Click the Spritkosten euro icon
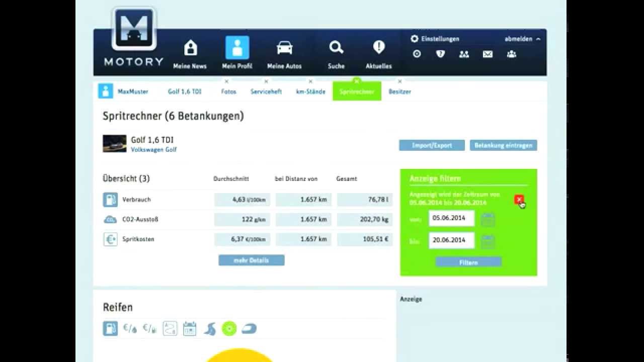Screen dimensions: 644x362 [x=110, y=239]
